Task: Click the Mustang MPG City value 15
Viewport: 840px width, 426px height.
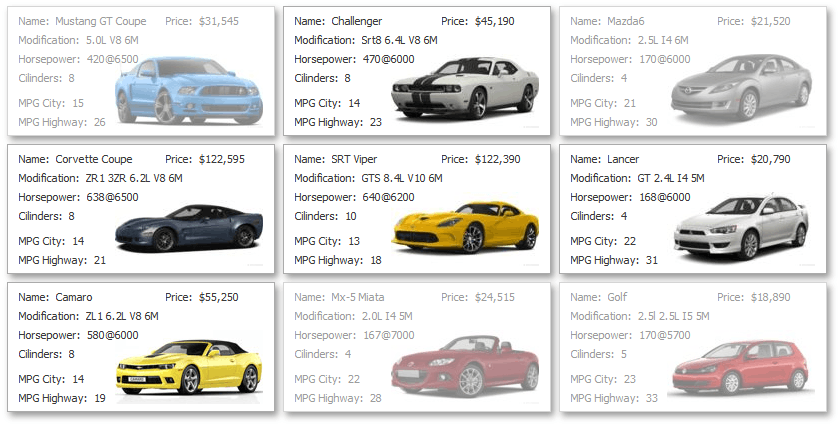Action: click(x=78, y=103)
